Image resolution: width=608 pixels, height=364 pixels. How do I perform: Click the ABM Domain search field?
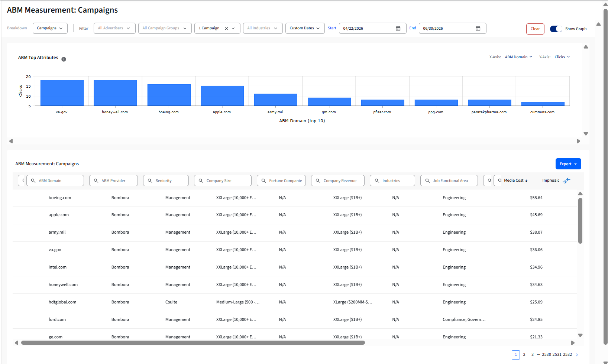(x=55, y=181)
